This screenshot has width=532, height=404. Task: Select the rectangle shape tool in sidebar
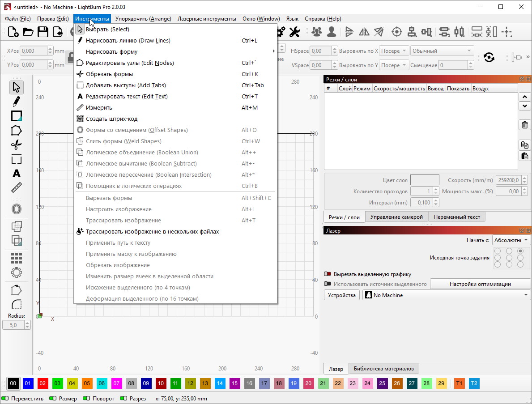pos(16,116)
